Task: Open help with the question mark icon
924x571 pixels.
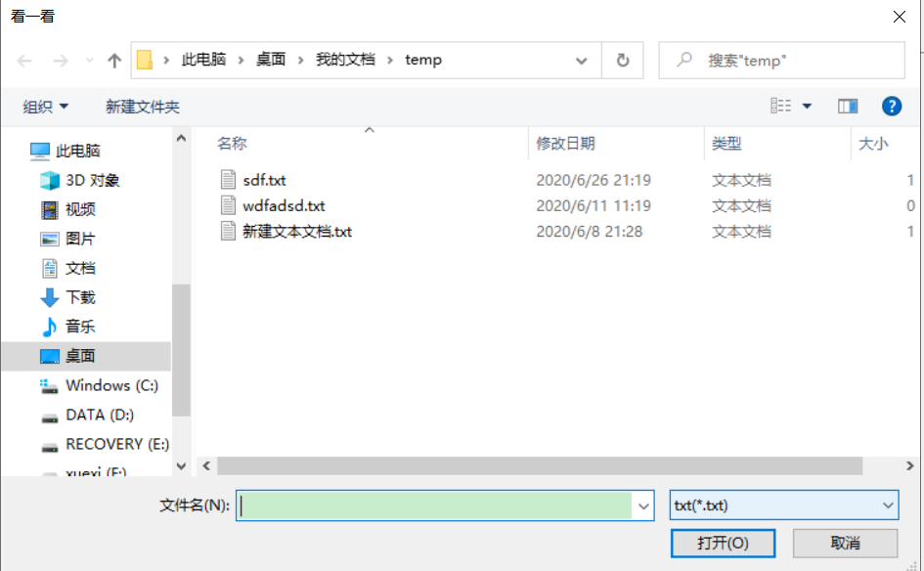Action: [x=891, y=106]
